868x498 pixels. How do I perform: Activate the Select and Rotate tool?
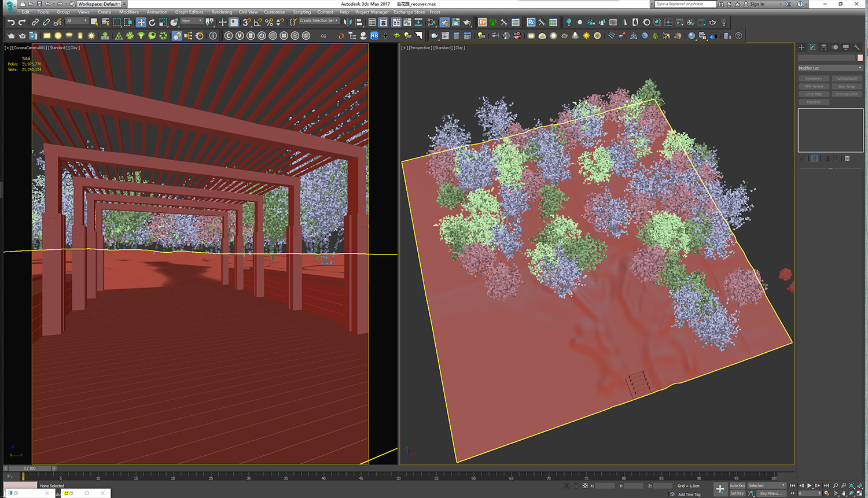pos(152,23)
